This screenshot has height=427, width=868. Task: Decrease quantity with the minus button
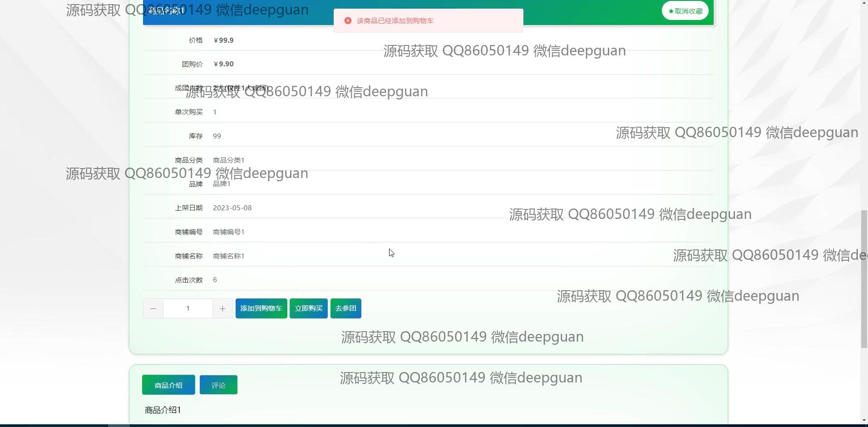click(x=153, y=308)
